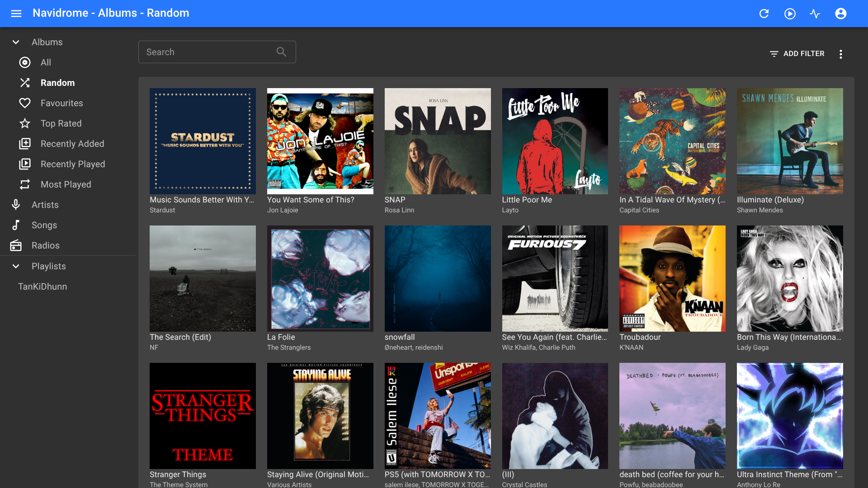Open the Illuminate album cover
Viewport: 868px width, 488px height.
[x=790, y=141]
